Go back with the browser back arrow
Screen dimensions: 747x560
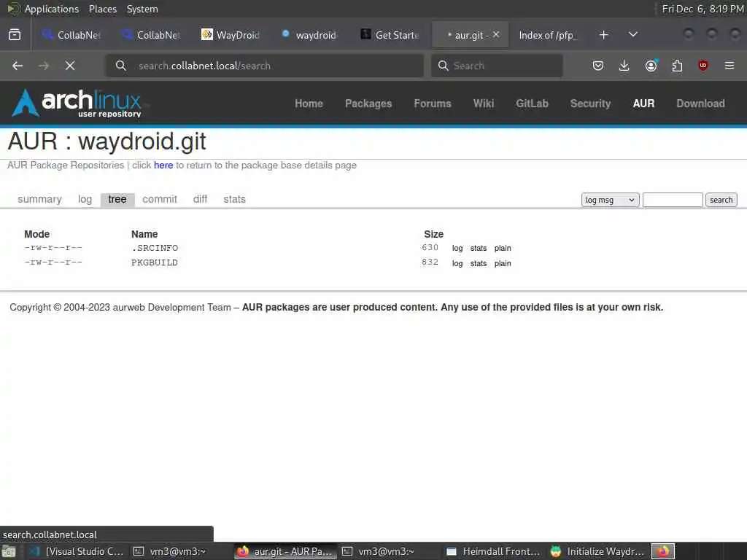tap(18, 66)
